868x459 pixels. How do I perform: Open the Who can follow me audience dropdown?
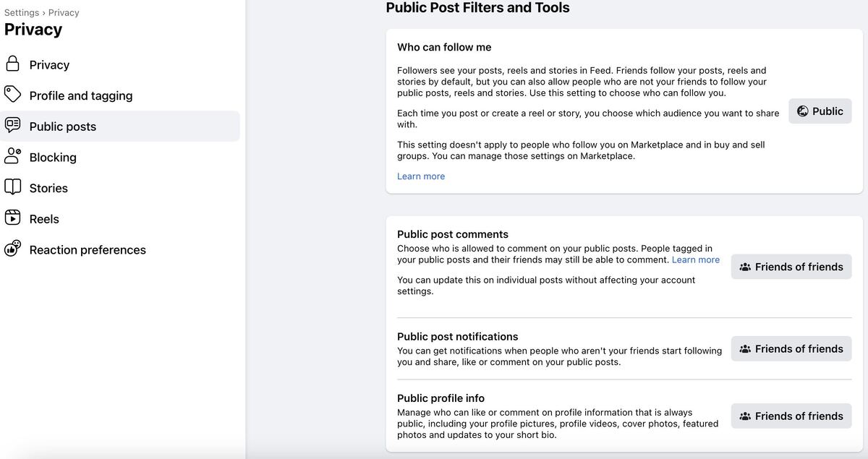coord(820,111)
